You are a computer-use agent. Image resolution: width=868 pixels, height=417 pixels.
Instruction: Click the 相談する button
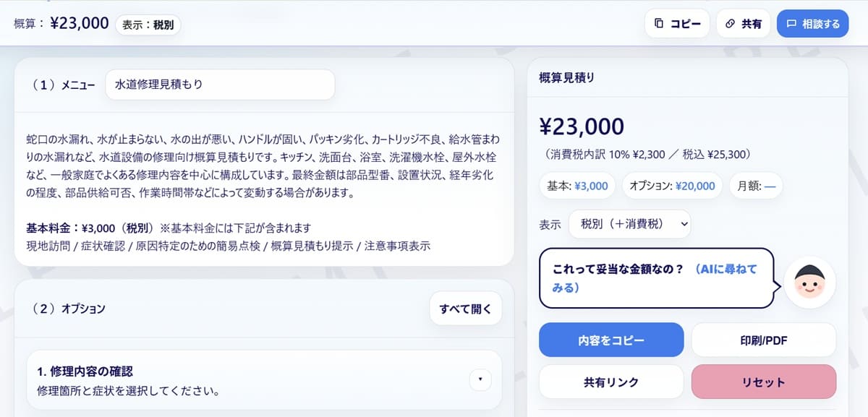[x=813, y=23]
